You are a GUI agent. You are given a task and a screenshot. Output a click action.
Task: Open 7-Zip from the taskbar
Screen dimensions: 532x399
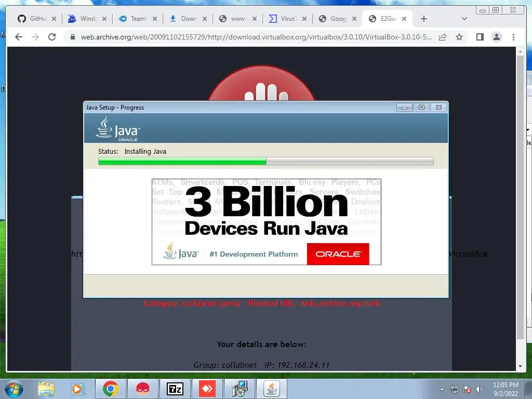tap(175, 389)
